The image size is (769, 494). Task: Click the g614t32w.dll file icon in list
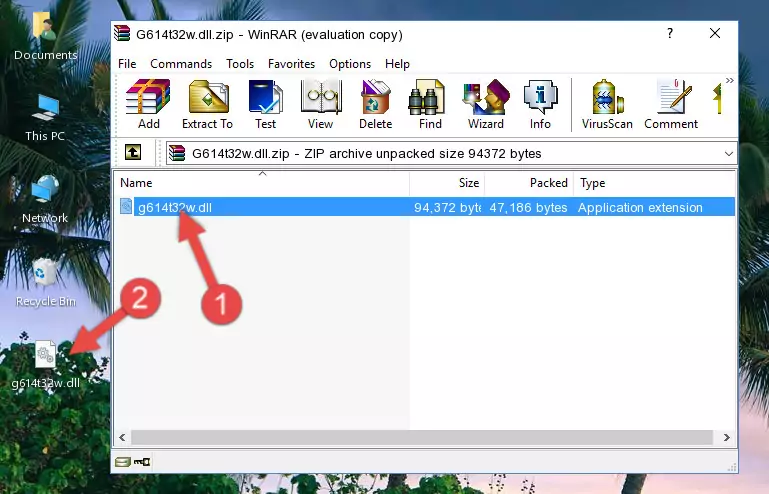(126, 207)
